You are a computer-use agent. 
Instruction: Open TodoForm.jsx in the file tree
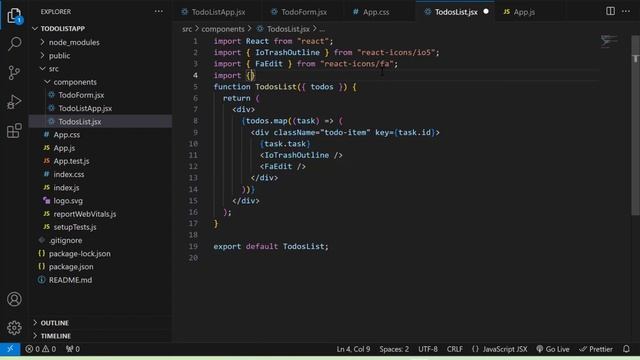pyautogui.click(x=100, y=95)
